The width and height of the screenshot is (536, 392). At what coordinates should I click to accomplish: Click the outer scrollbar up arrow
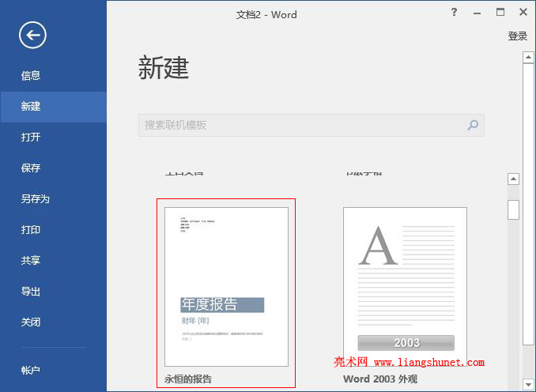(528, 58)
